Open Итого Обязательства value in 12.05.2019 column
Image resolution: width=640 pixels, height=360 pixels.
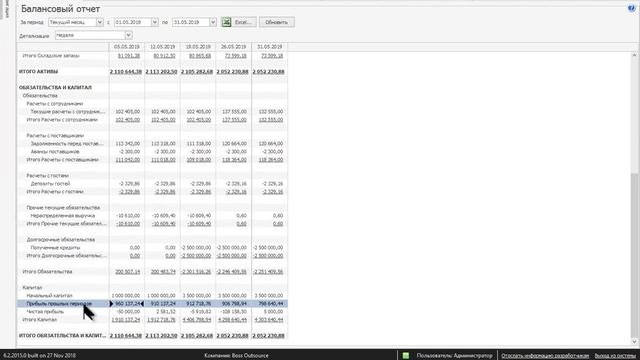pyautogui.click(x=163, y=271)
